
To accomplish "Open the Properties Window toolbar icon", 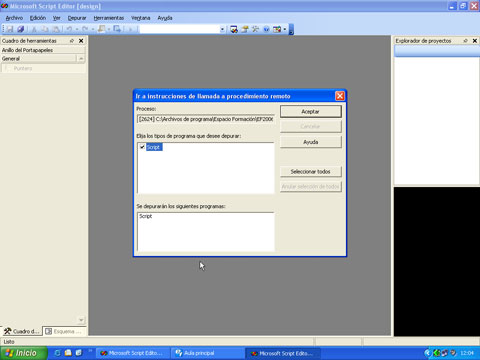I will (245, 29).
